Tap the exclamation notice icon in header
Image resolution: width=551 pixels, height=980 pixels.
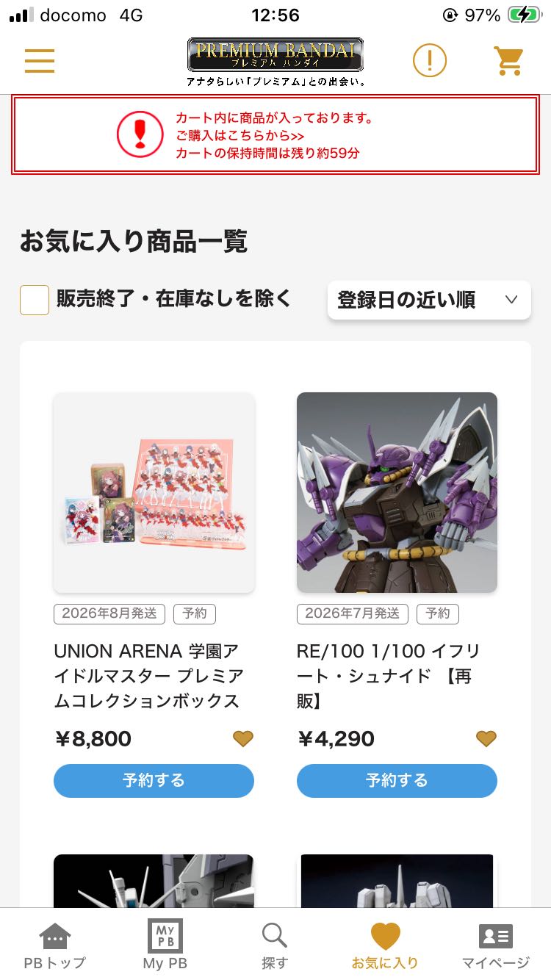point(430,60)
